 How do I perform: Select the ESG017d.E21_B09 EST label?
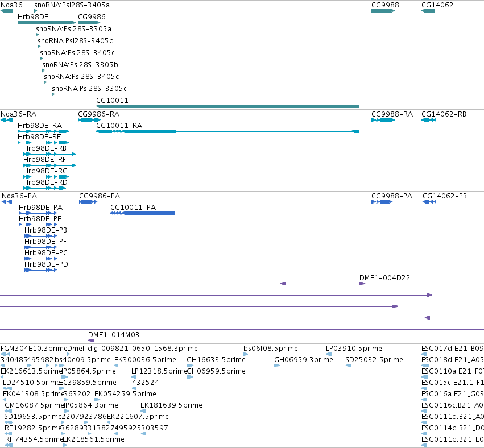453,349
